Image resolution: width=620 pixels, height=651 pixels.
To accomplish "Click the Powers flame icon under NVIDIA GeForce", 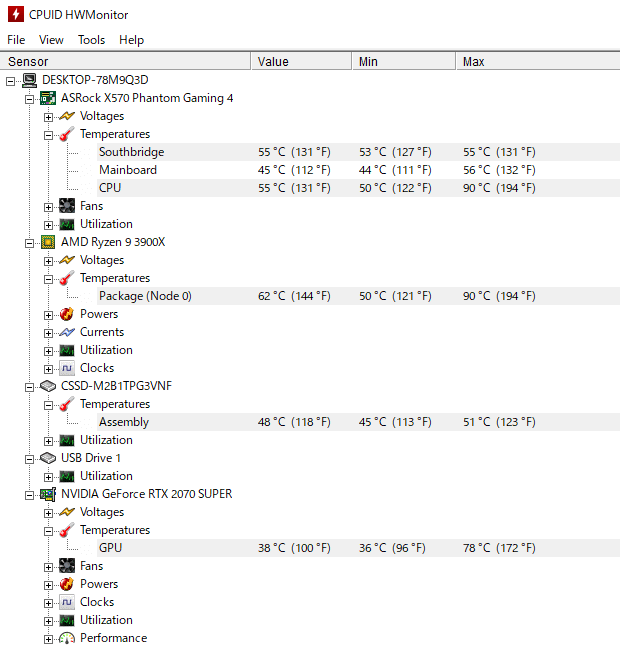I will [x=67, y=584].
